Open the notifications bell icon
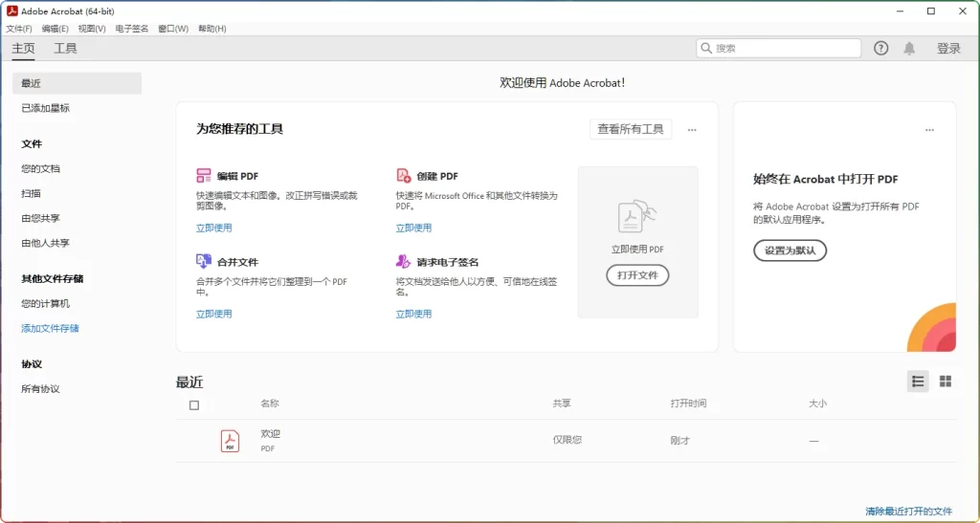This screenshot has height=523, width=980. tap(908, 49)
